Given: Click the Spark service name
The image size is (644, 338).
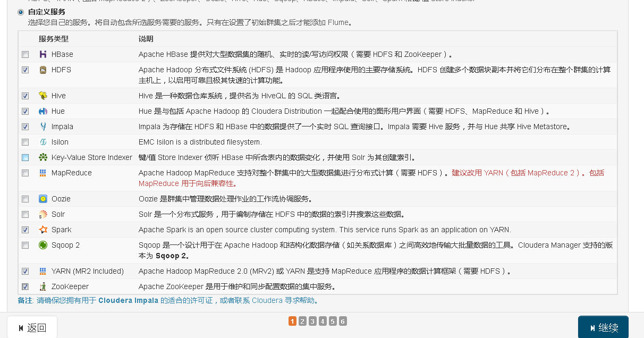Looking at the screenshot, I should tap(62, 230).
